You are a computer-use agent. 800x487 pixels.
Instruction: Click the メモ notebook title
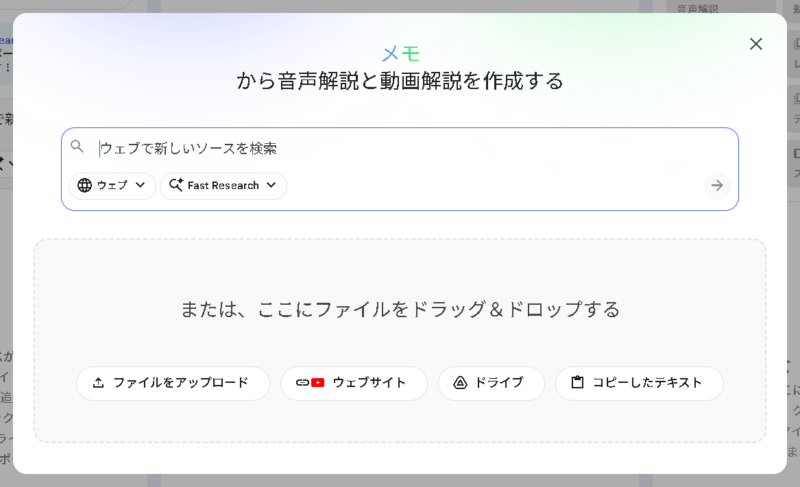400,54
